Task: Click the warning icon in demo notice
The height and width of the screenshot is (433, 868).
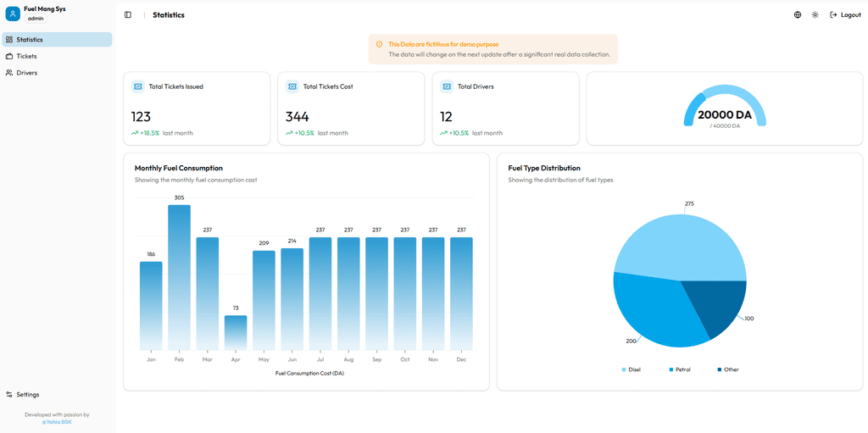Action: click(379, 44)
